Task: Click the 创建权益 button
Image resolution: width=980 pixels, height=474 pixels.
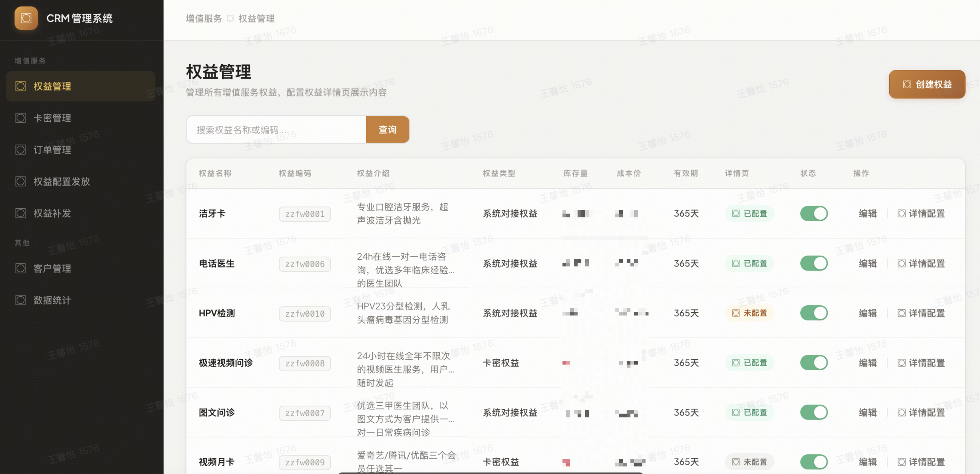Action: [x=926, y=84]
